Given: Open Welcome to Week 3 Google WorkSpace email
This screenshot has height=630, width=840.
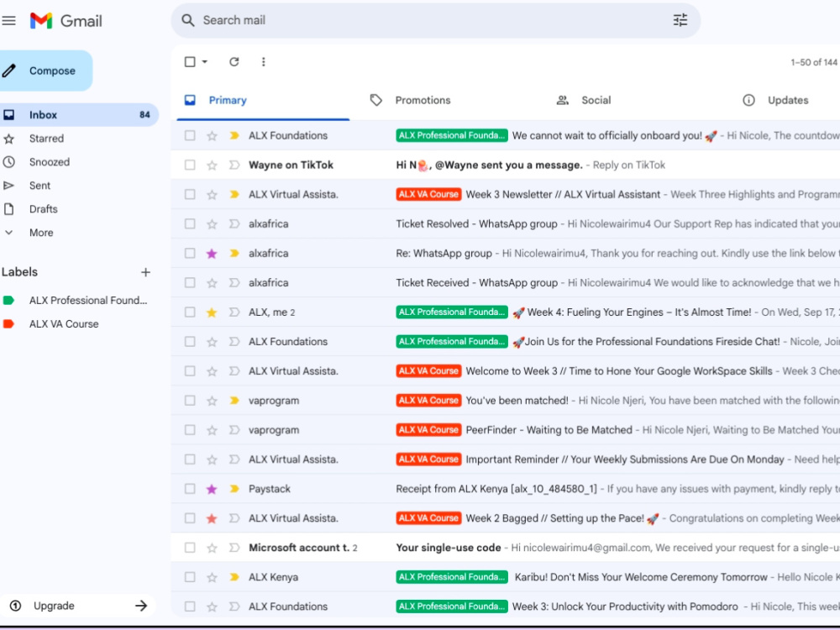Looking at the screenshot, I should pos(505,370).
